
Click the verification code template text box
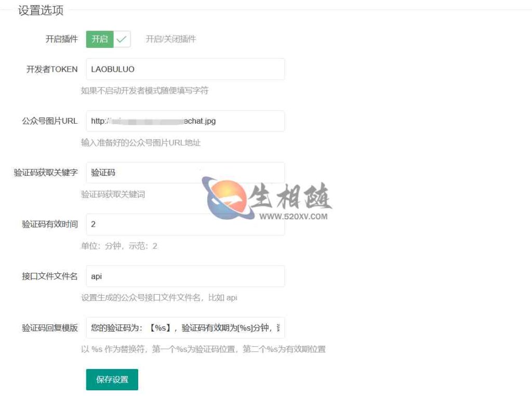coord(184,328)
